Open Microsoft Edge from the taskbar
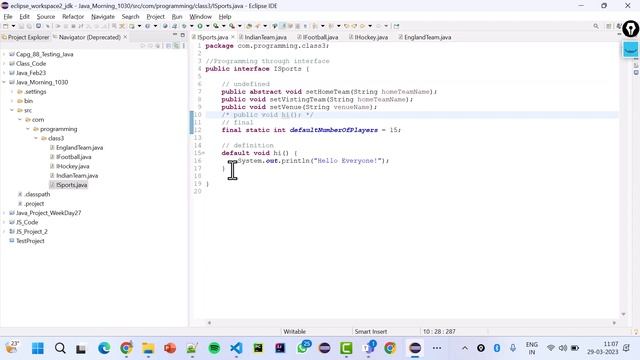 point(104,348)
